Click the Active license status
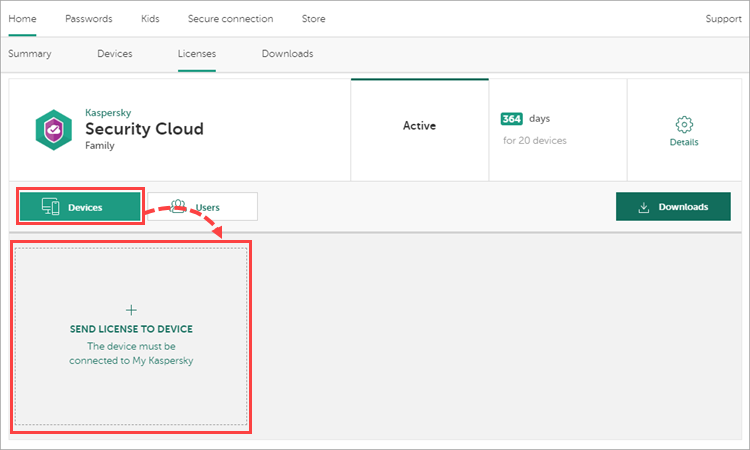 (x=419, y=126)
